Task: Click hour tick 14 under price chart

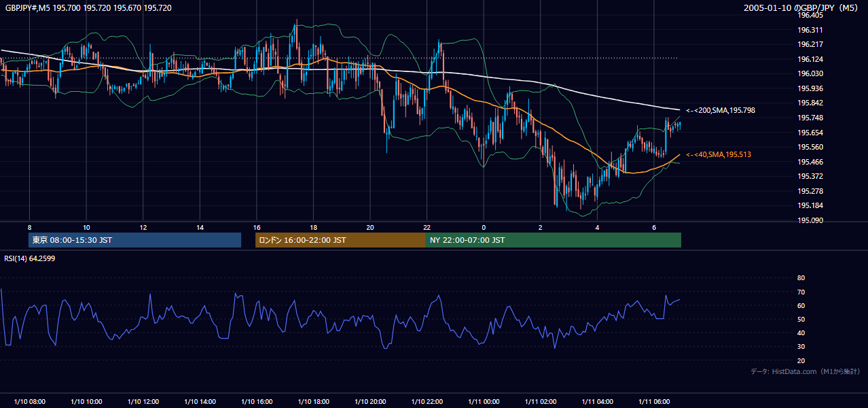Action: point(200,226)
